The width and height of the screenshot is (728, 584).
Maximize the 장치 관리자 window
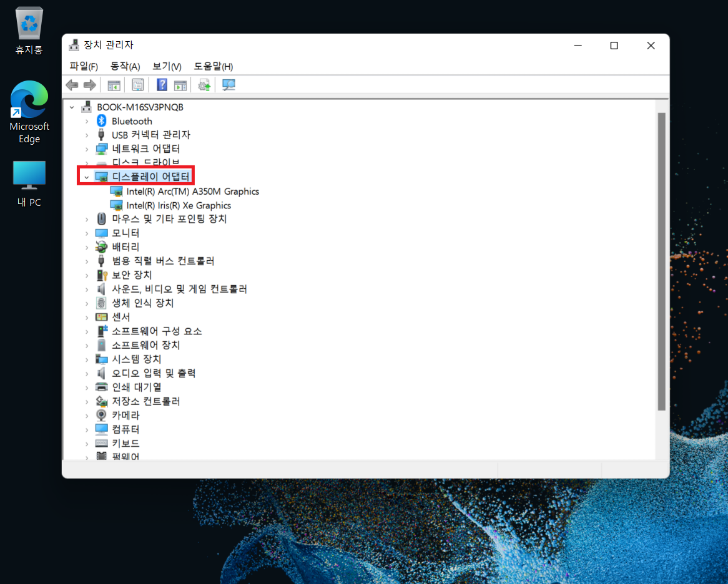coord(614,46)
